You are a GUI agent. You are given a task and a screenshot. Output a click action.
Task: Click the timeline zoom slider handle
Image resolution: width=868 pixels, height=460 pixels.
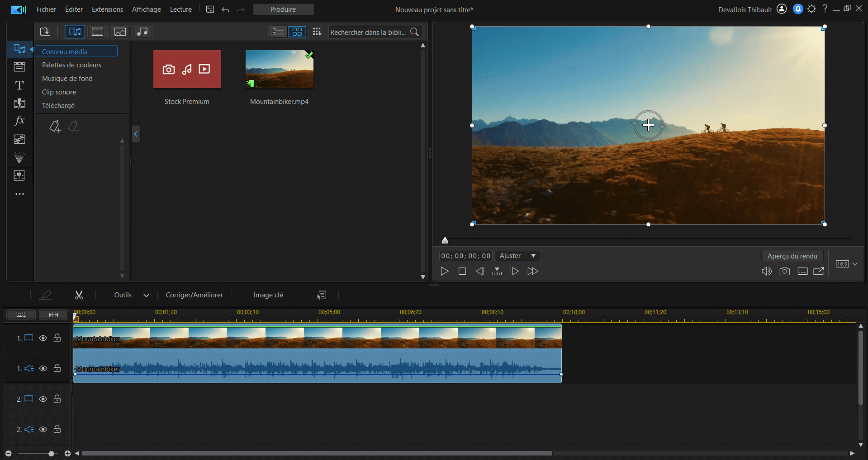[x=51, y=453]
